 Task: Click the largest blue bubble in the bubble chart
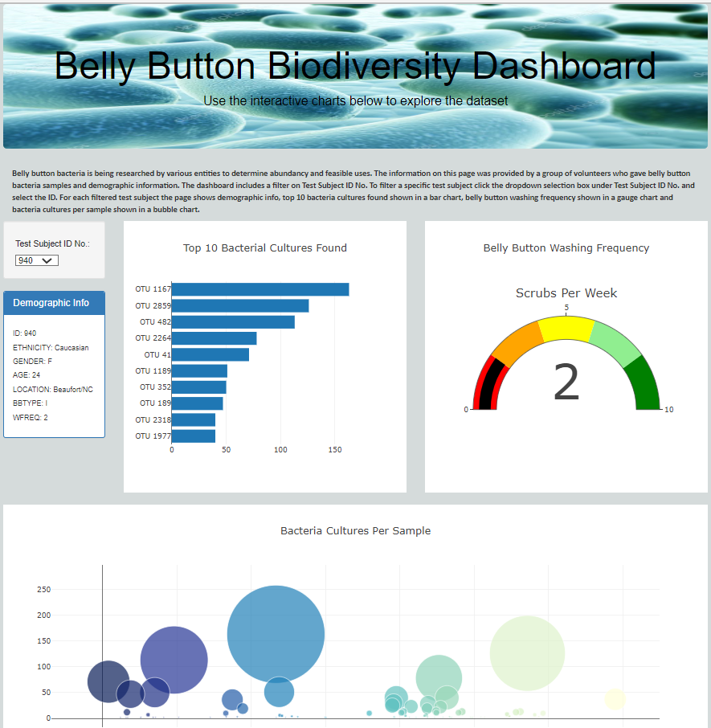coord(276,634)
